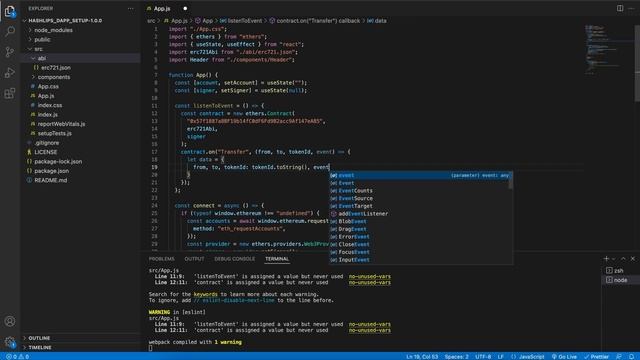This screenshot has width=640, height=360.
Task: Open App.js in the explorer
Action: [x=46, y=96]
